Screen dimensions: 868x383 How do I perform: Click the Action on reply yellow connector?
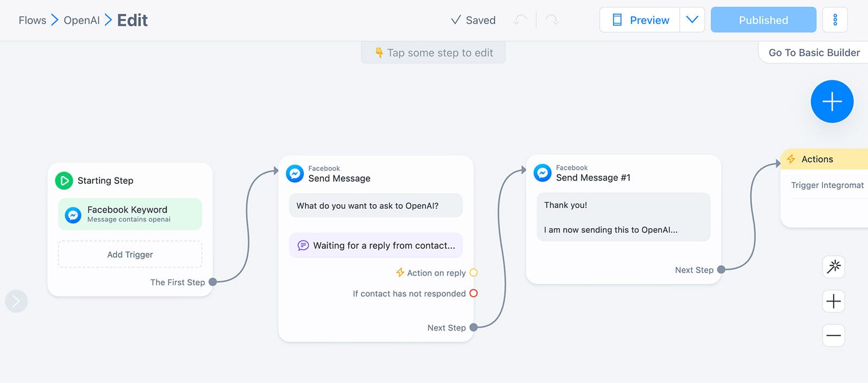(474, 273)
